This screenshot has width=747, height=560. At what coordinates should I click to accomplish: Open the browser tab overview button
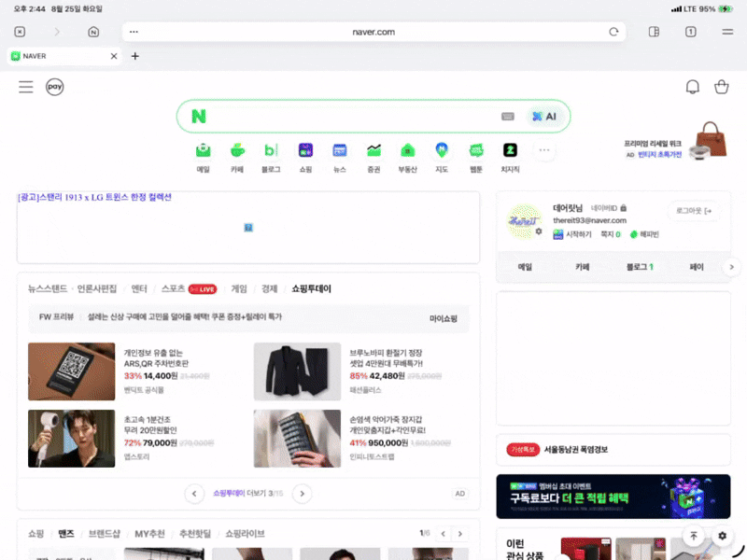[x=690, y=32]
